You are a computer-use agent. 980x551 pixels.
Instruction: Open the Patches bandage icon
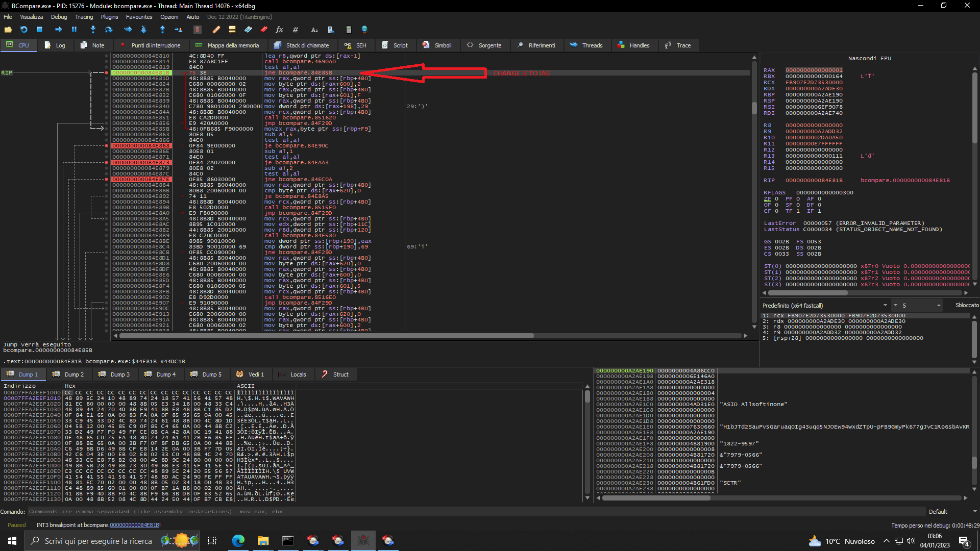tap(216, 30)
